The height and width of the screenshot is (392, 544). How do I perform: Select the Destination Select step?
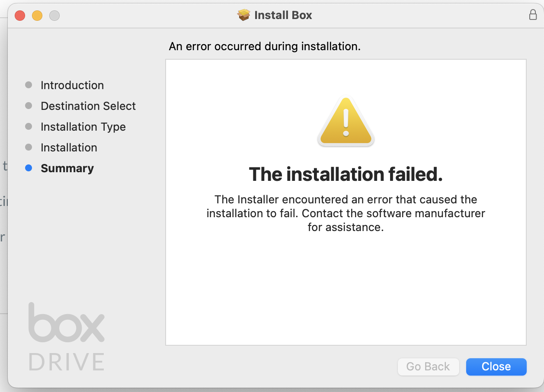coord(88,106)
